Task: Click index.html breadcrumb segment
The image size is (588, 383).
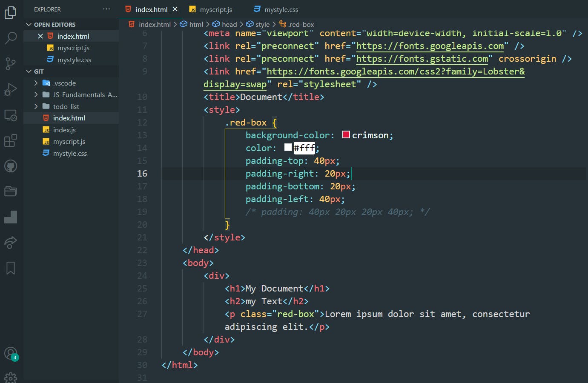Action: coord(150,24)
